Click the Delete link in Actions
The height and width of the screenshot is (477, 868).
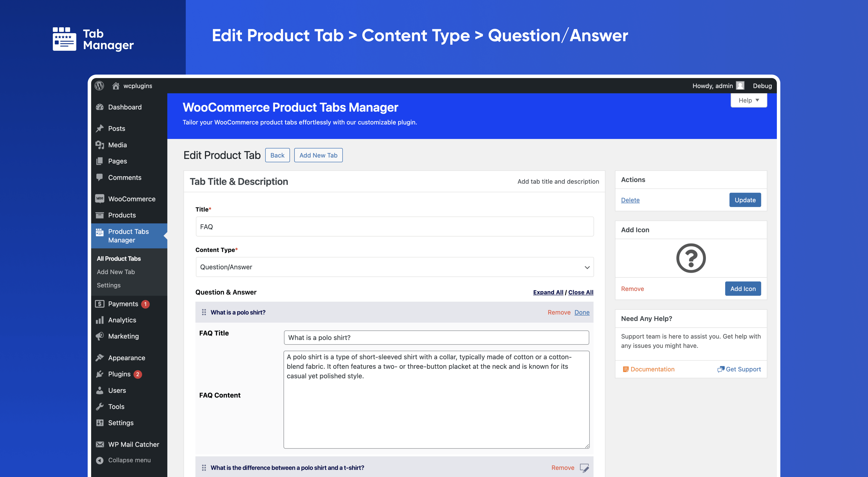pyautogui.click(x=630, y=200)
